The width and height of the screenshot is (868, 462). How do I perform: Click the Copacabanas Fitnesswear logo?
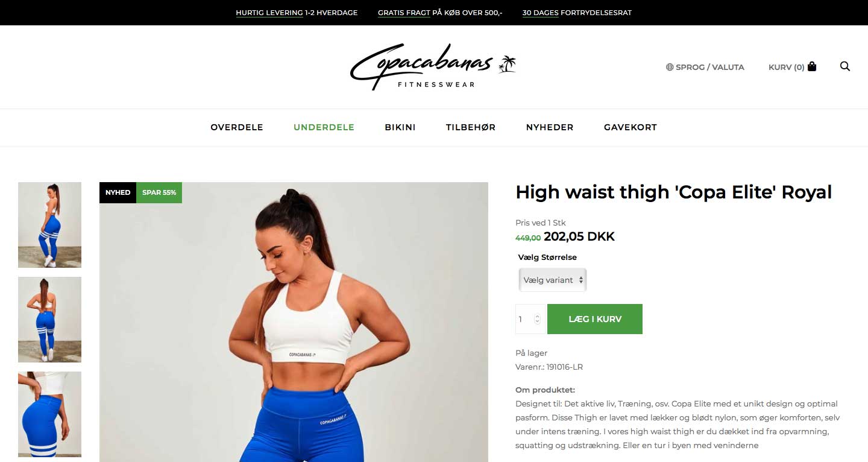coord(433,67)
